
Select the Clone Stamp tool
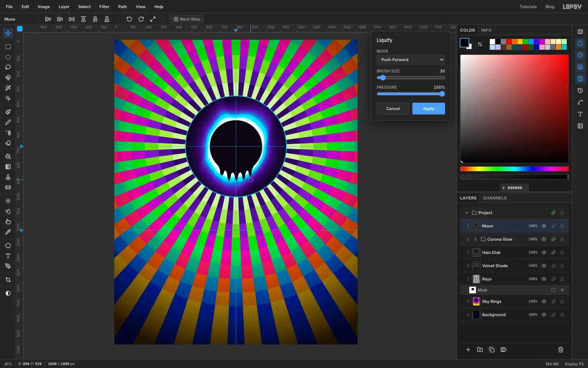tap(8, 177)
